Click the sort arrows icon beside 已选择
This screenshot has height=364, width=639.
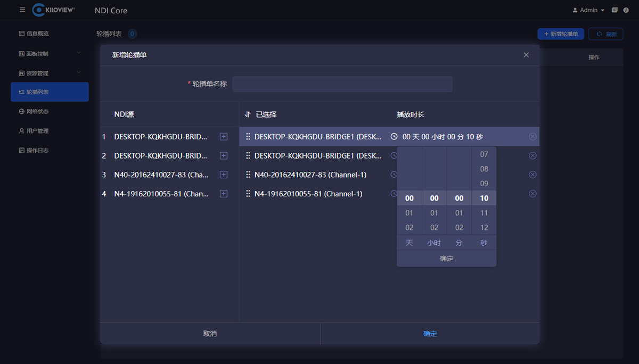click(x=247, y=114)
